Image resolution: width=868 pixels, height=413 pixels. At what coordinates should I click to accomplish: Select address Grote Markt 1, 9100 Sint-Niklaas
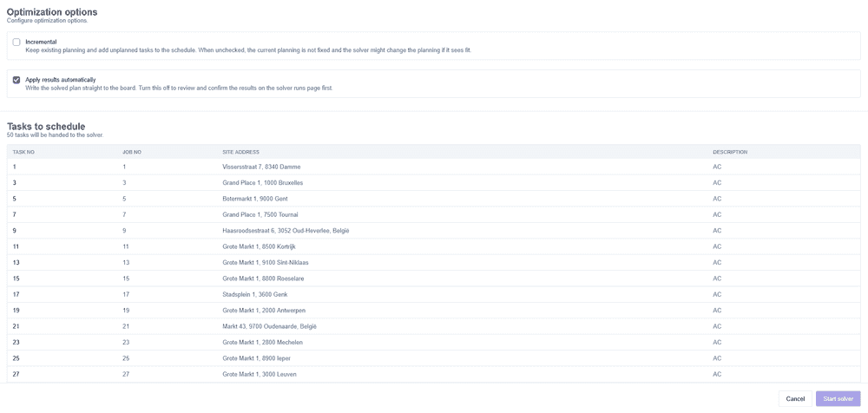(x=265, y=262)
